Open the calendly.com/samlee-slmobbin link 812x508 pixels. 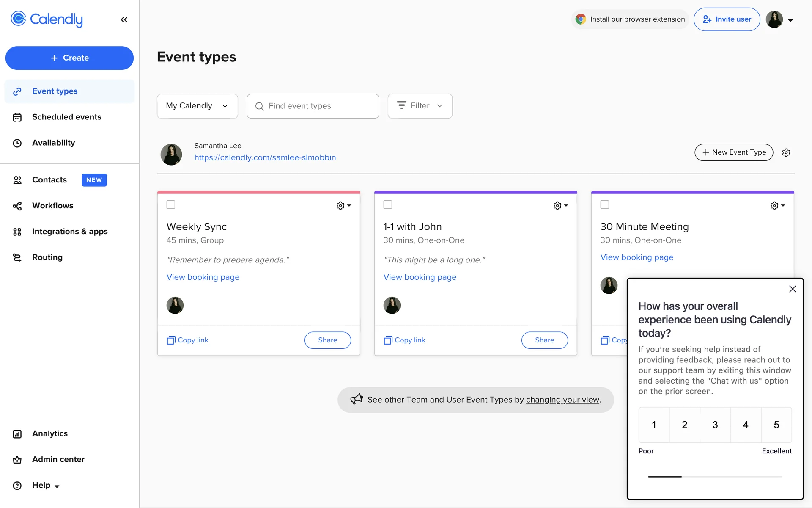click(x=265, y=157)
